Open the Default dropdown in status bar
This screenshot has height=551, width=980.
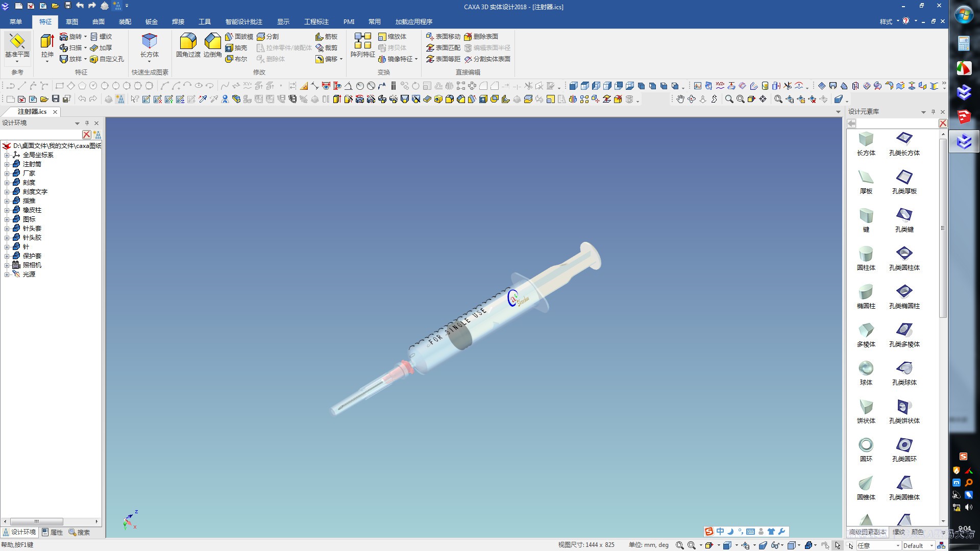(931, 545)
